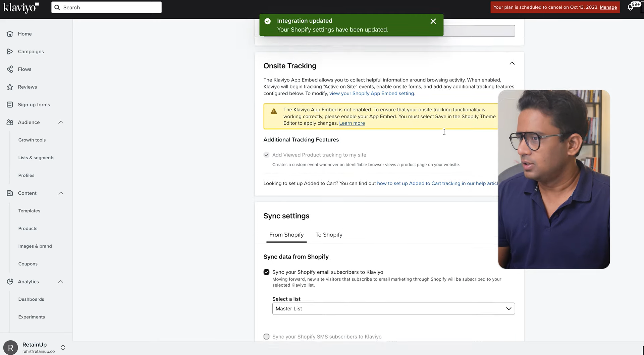Open Experiments under Analytics
This screenshot has height=355, width=644.
point(32,317)
